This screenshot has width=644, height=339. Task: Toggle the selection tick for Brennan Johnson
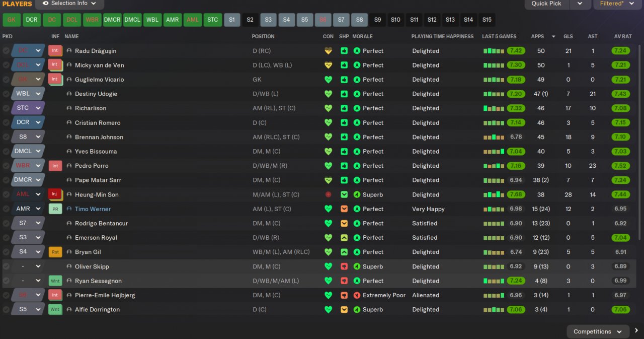(6, 137)
